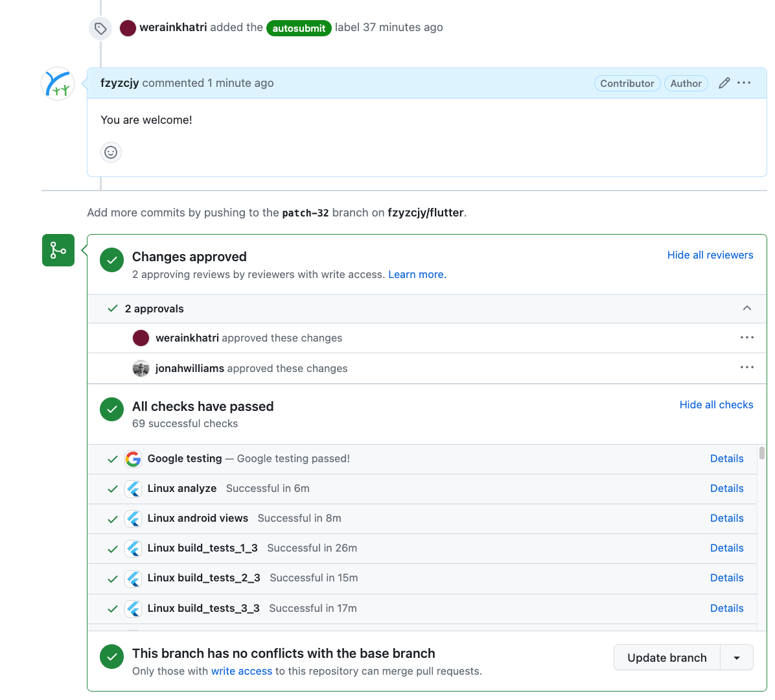Click no conflicts green check icon
This screenshot has height=700, width=775.
pos(111,657)
